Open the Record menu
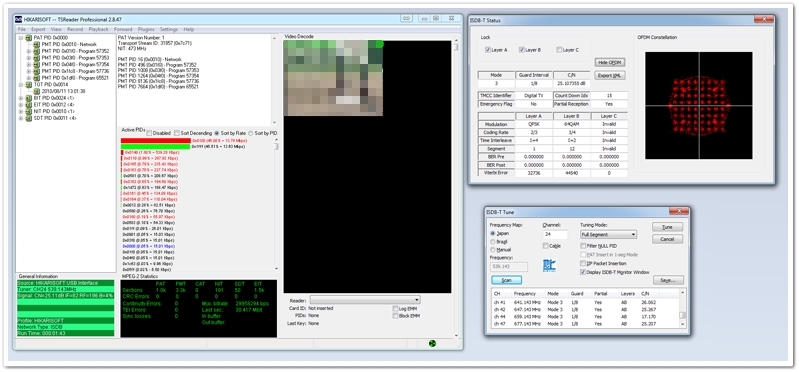This screenshot has height=372, width=799. point(75,30)
